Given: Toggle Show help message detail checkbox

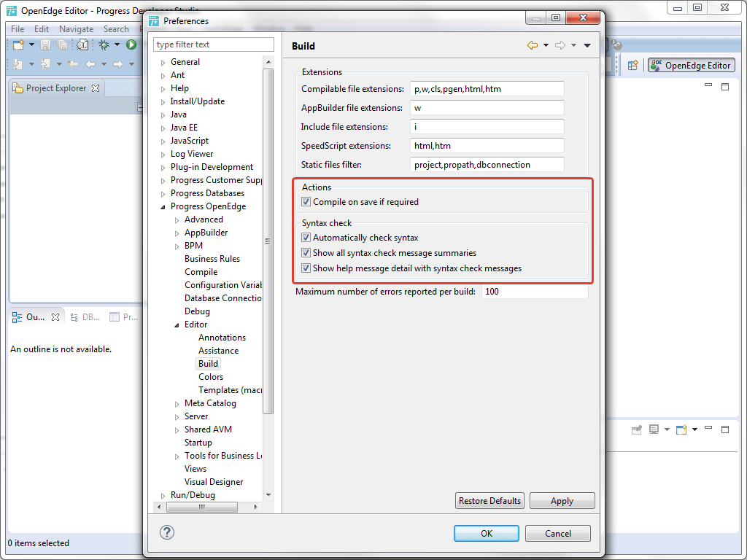Looking at the screenshot, I should click(306, 268).
